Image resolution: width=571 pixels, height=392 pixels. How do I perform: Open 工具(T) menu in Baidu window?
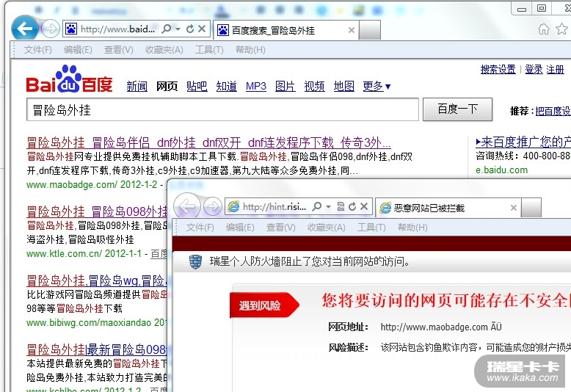[x=209, y=49]
